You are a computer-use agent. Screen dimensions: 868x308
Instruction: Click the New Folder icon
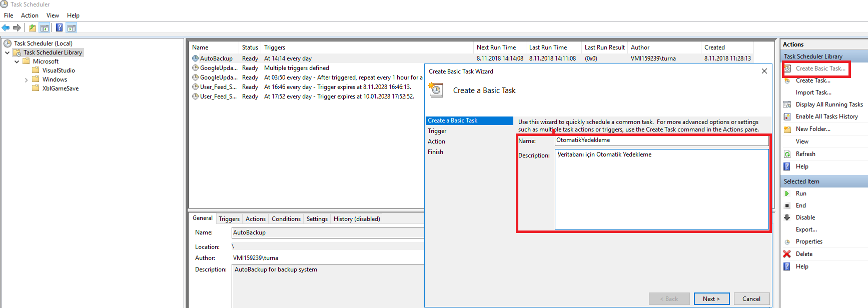(x=787, y=129)
